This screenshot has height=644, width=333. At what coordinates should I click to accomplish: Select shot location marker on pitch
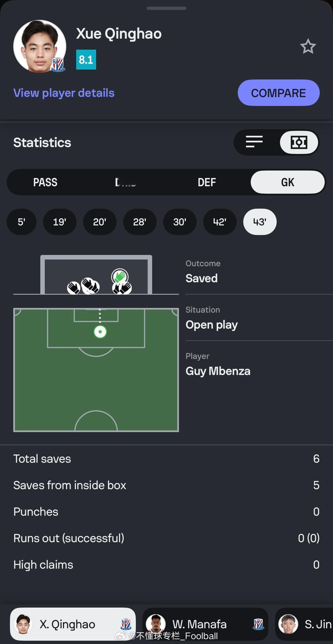[x=100, y=332]
